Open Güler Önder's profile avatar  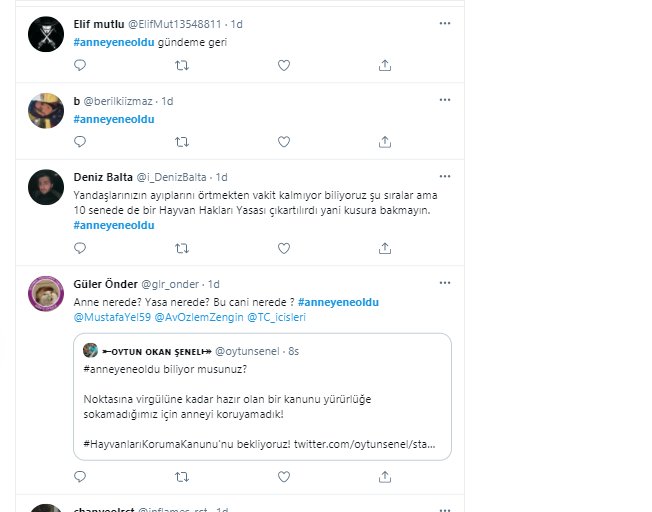pyautogui.click(x=46, y=294)
